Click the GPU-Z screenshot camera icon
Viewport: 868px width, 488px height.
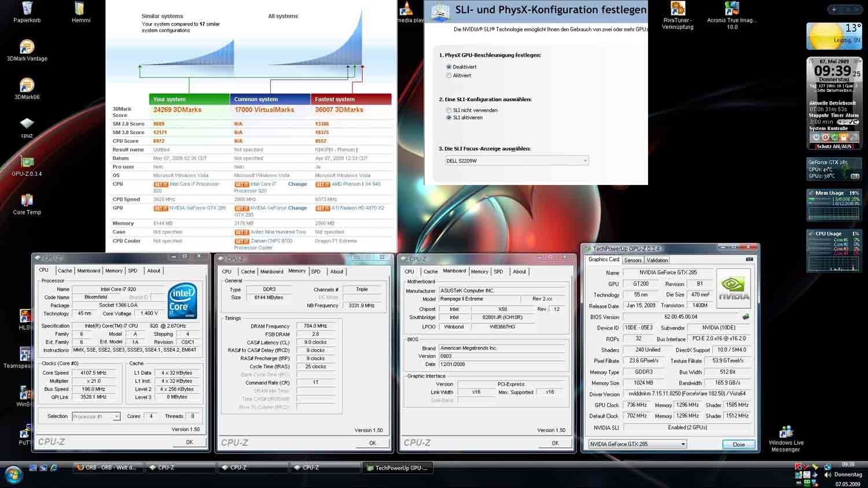(749, 260)
